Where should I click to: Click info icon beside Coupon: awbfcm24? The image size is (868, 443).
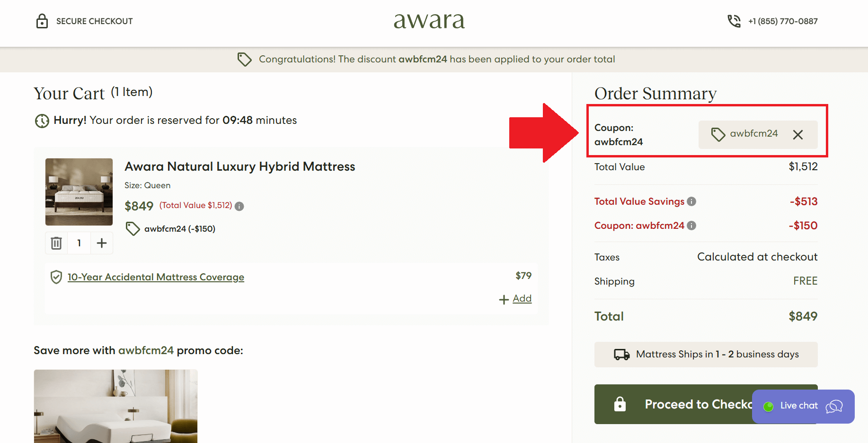pos(691,226)
